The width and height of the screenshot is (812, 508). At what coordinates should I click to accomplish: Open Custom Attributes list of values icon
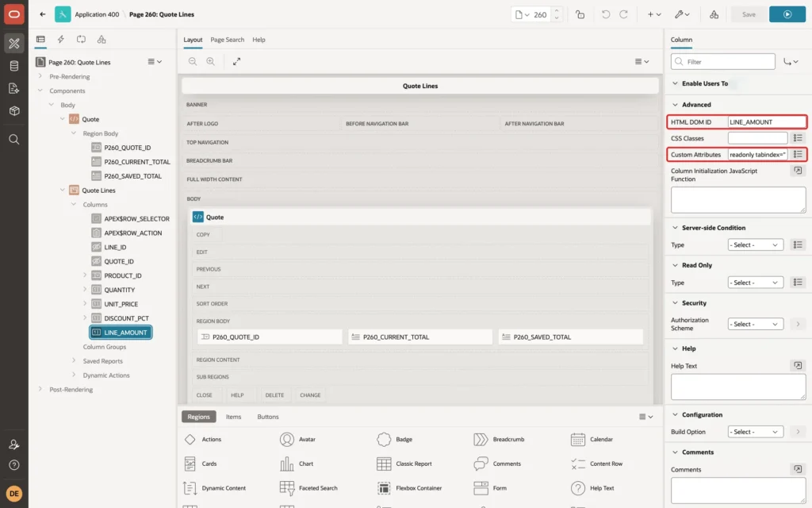pos(798,155)
